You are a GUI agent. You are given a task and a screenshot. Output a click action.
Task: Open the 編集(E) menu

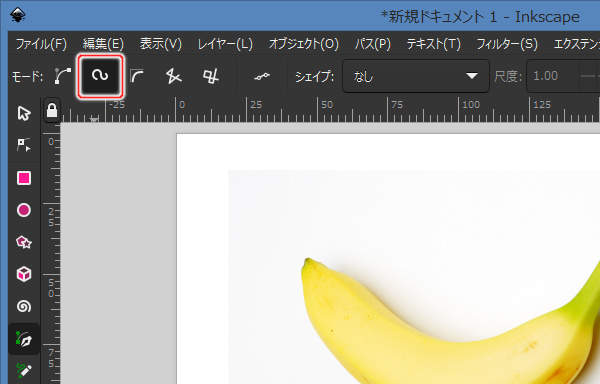click(x=103, y=44)
